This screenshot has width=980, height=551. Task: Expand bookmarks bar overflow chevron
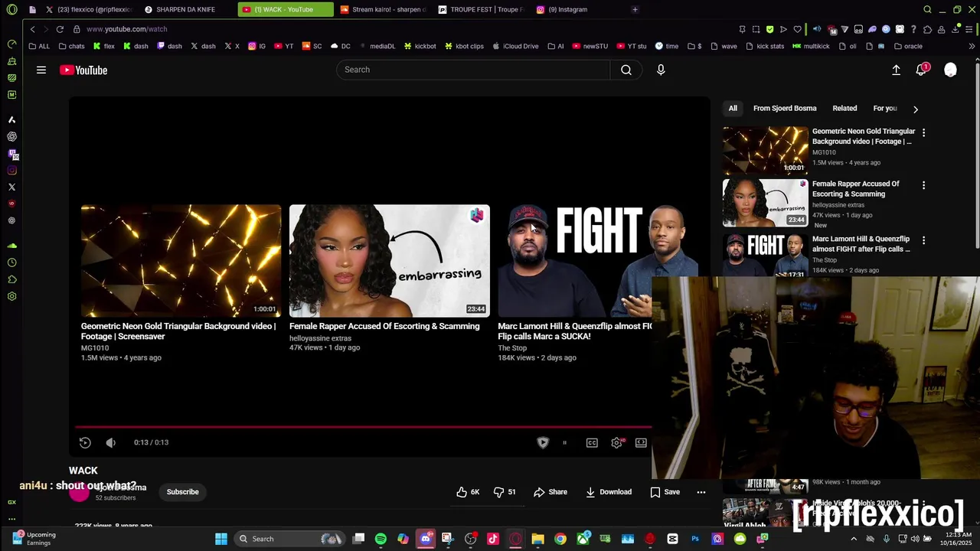pos(972,46)
